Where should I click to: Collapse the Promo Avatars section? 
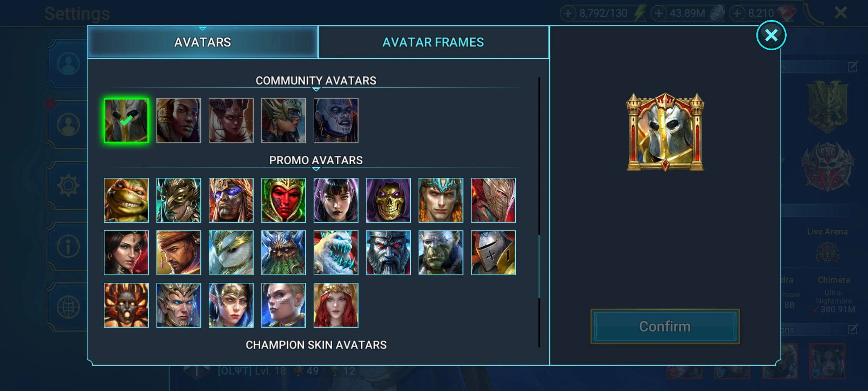click(x=316, y=160)
